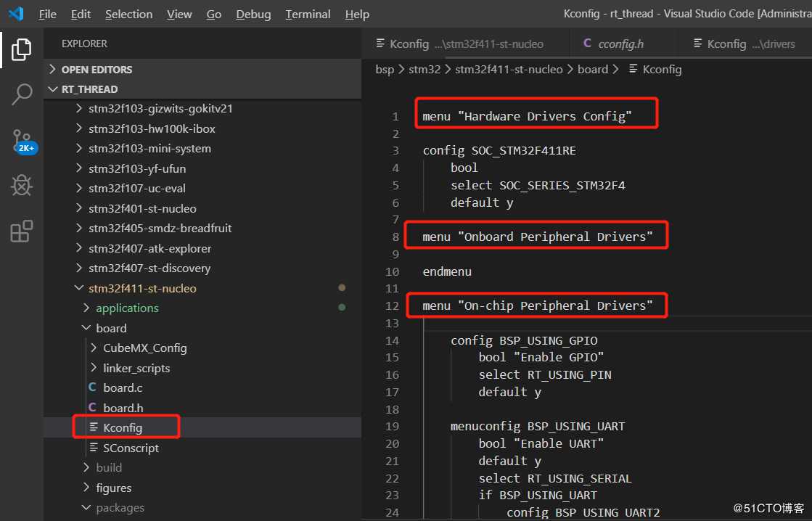Open the Terminal menu
This screenshot has height=521, width=812.
(x=308, y=14)
